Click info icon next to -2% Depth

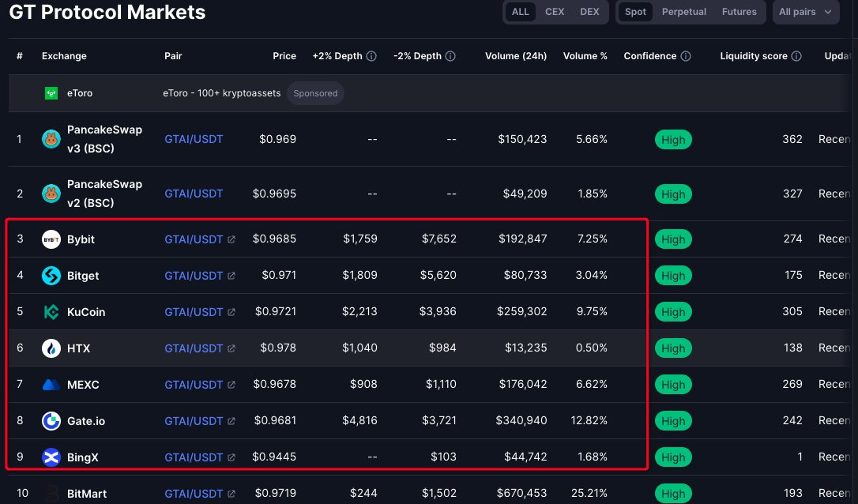coord(450,56)
